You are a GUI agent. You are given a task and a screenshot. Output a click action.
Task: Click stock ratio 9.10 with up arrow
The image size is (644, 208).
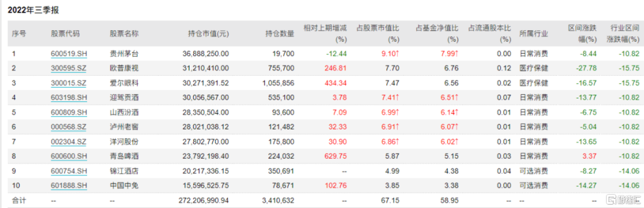(x=390, y=53)
